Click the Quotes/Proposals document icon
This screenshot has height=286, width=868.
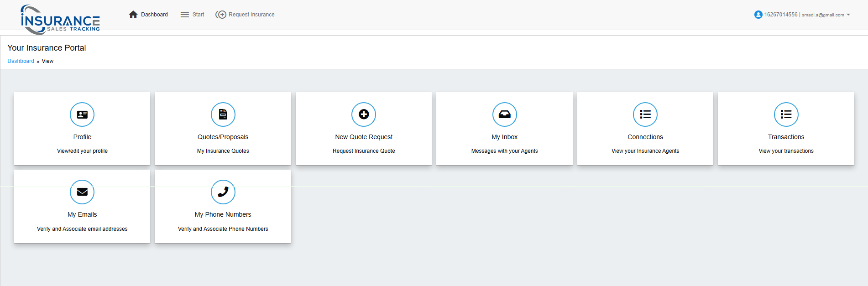tap(223, 114)
